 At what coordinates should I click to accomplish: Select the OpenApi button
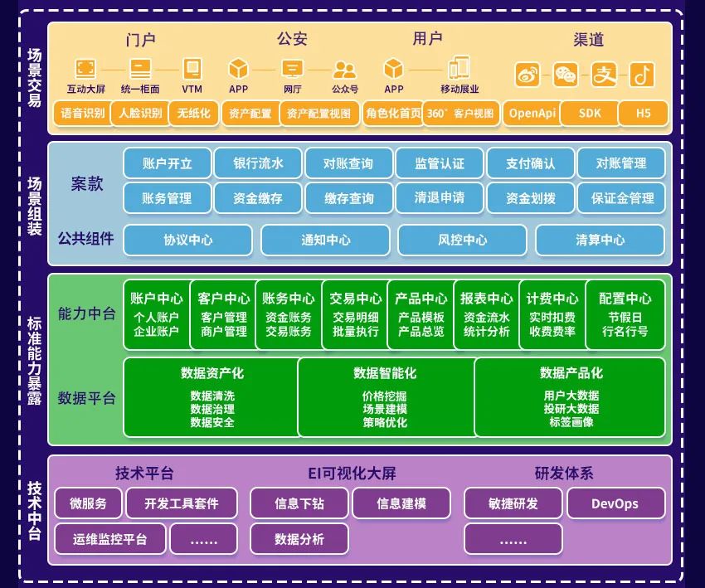(x=532, y=114)
